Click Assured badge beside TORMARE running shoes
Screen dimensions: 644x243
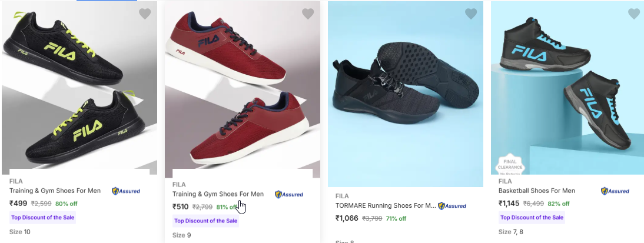(452, 206)
